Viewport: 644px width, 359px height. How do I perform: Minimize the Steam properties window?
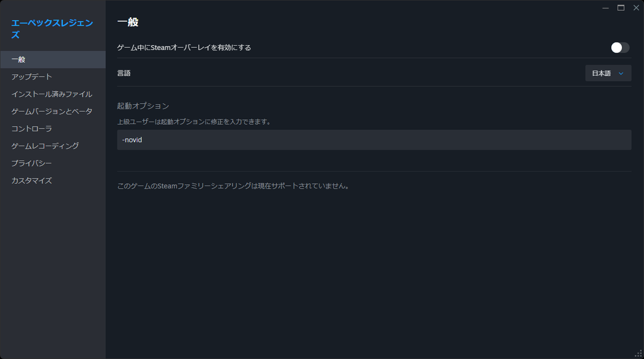[x=605, y=8]
